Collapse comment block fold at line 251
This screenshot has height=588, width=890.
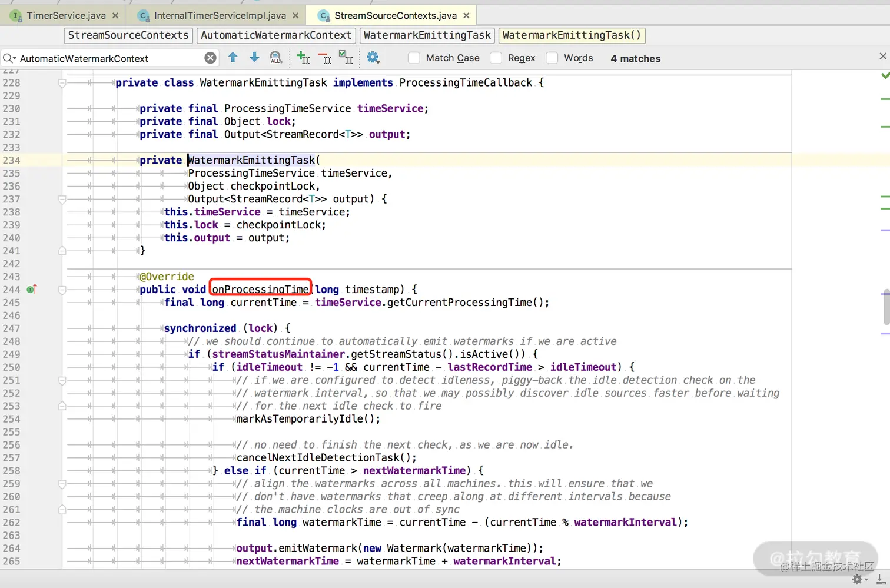(62, 380)
